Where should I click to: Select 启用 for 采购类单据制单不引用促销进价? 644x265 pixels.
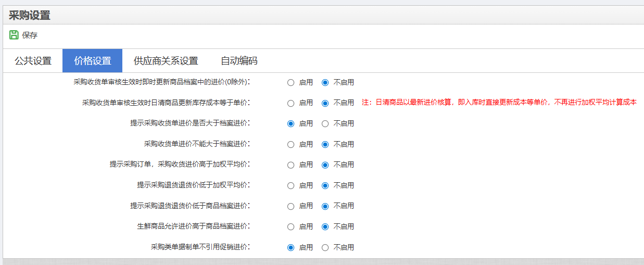291,247
